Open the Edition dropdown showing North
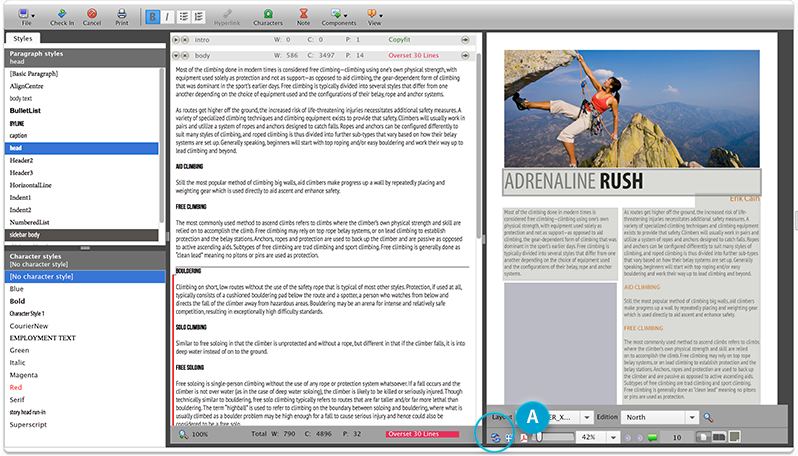 pyautogui.click(x=690, y=416)
